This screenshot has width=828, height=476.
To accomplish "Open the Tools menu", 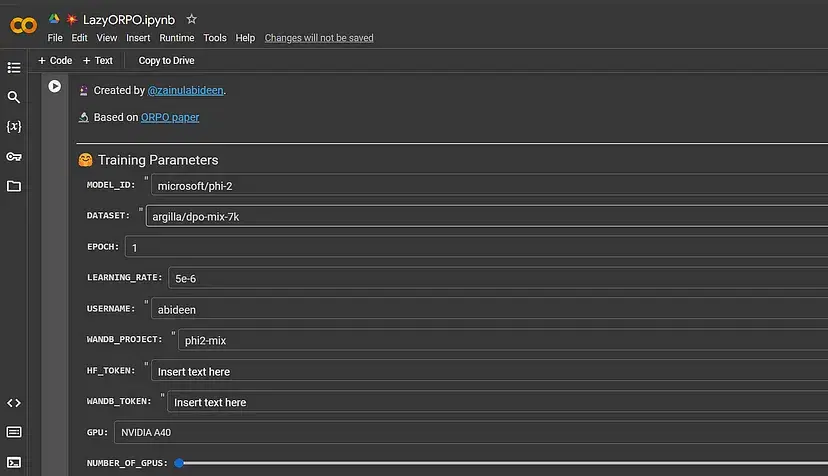I will point(215,38).
